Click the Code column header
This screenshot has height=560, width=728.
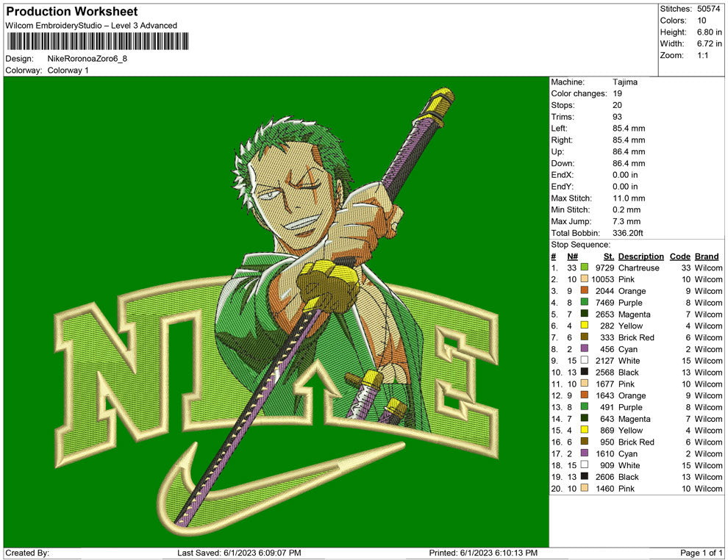(x=679, y=256)
